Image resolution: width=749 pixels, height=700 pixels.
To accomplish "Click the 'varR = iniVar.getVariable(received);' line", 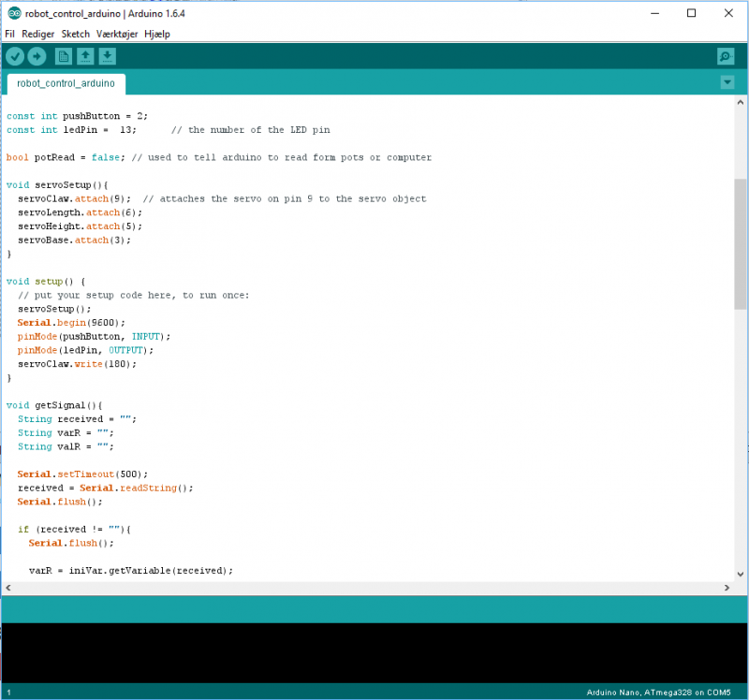I will tap(131, 571).
